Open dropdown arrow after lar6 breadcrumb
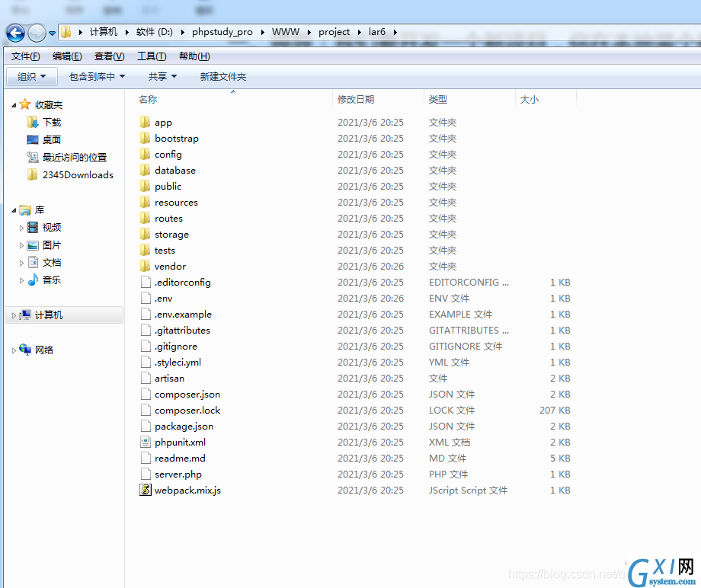Image resolution: width=701 pixels, height=588 pixels. [x=395, y=32]
